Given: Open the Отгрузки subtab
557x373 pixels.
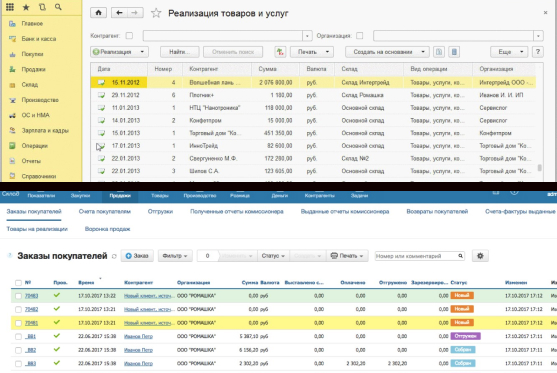Looking at the screenshot, I should pos(160,211).
